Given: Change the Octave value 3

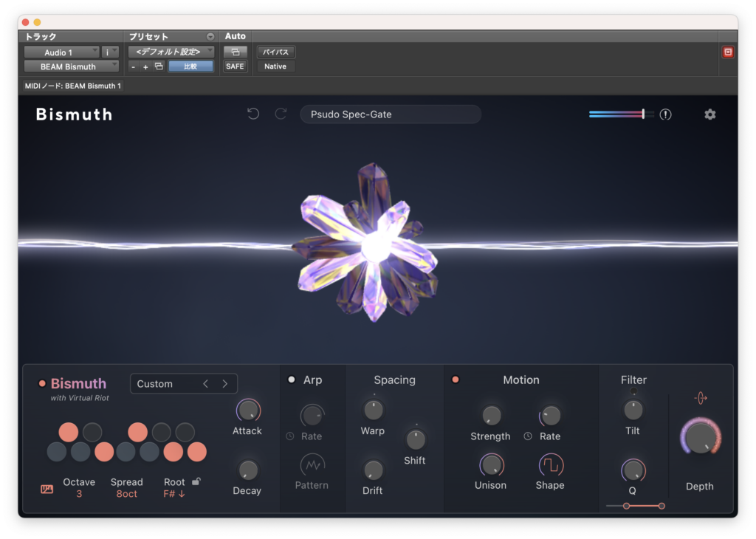Looking at the screenshot, I should coord(79,494).
